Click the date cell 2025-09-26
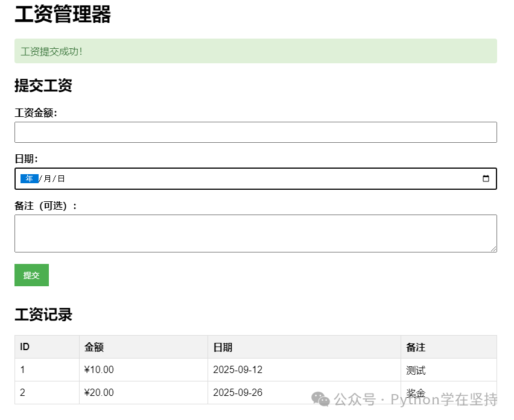 coord(304,392)
